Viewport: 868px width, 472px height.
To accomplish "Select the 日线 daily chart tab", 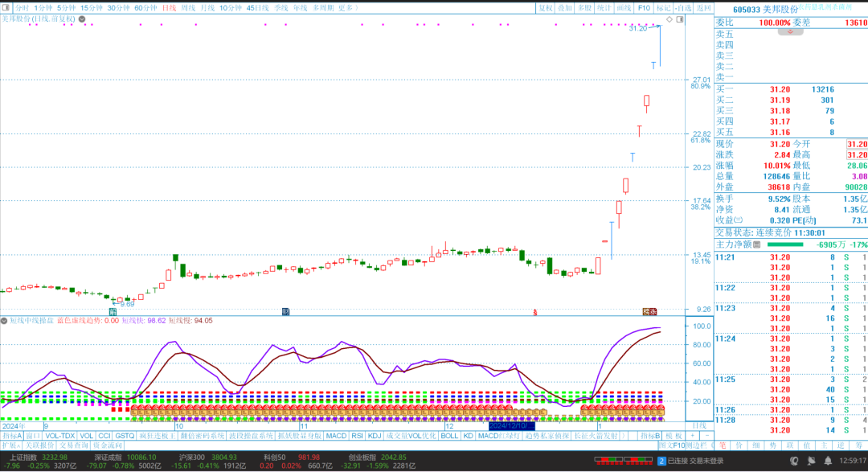I will (x=169, y=8).
